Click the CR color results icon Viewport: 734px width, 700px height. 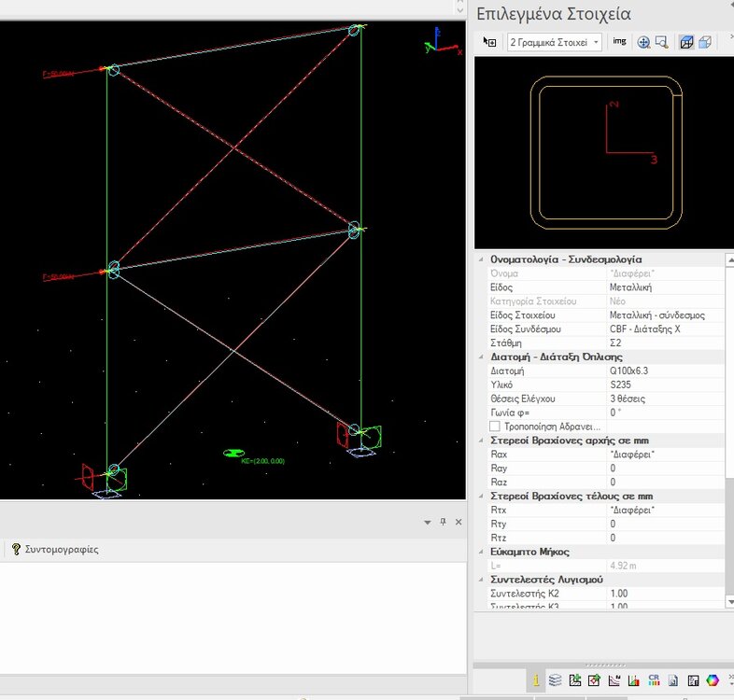[654, 680]
